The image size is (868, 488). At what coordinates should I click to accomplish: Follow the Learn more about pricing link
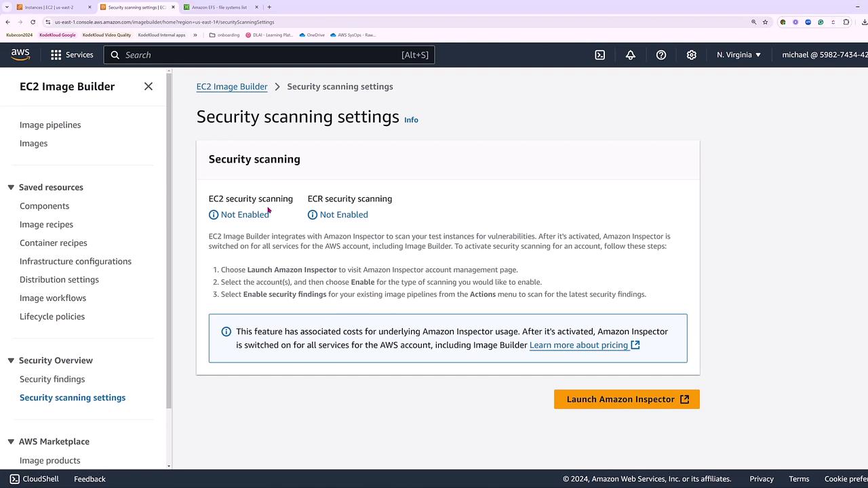pos(578,345)
